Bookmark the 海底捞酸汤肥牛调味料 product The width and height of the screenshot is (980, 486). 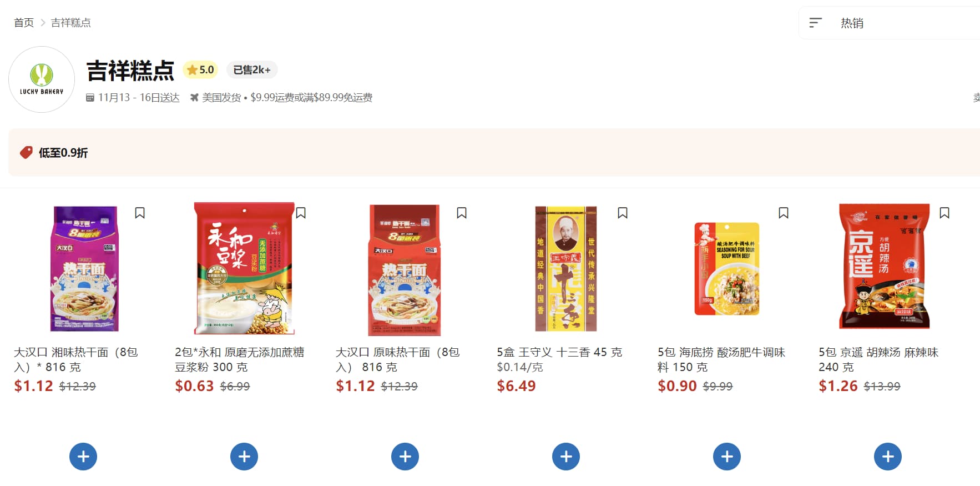(x=784, y=213)
